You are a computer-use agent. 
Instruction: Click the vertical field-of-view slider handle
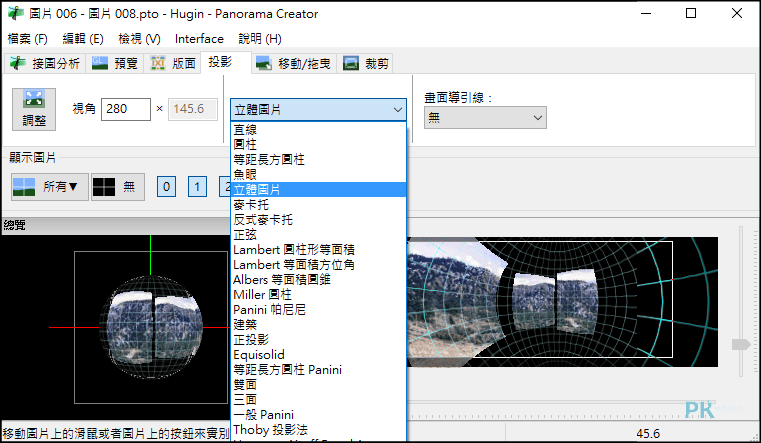741,345
